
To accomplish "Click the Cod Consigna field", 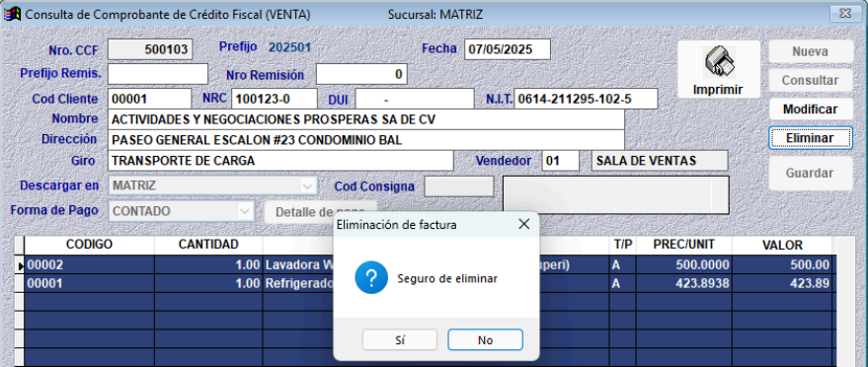I will tap(458, 186).
